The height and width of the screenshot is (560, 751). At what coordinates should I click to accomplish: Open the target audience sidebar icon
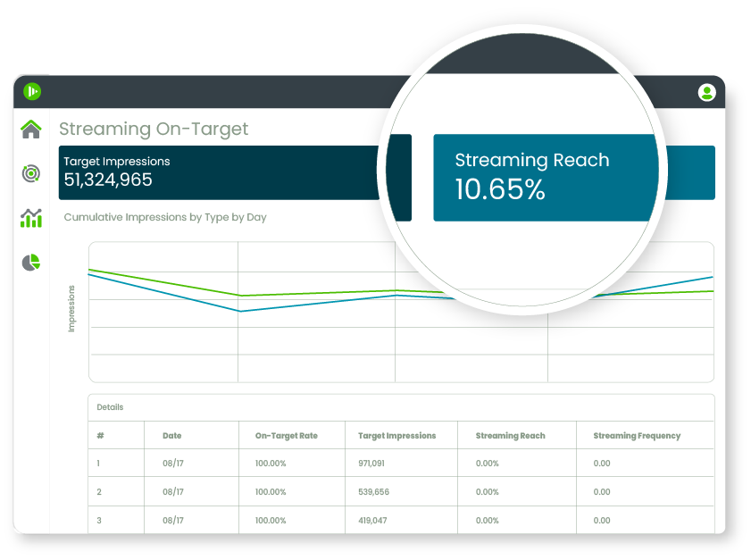click(31, 173)
